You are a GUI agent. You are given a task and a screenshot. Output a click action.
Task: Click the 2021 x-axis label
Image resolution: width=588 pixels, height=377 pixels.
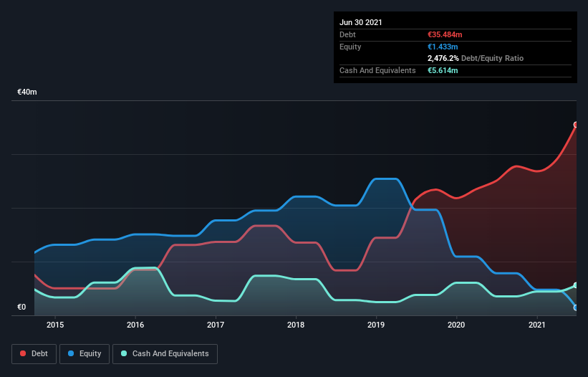[x=536, y=325]
